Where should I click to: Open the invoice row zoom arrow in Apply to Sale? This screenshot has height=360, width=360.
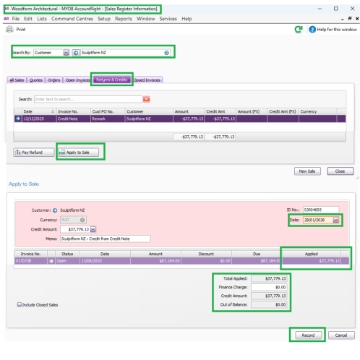(51, 261)
